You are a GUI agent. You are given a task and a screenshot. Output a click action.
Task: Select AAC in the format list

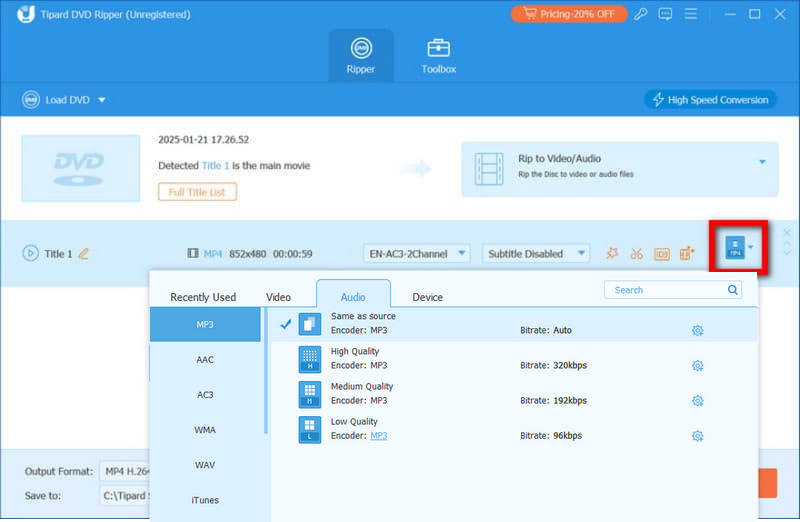tap(205, 360)
